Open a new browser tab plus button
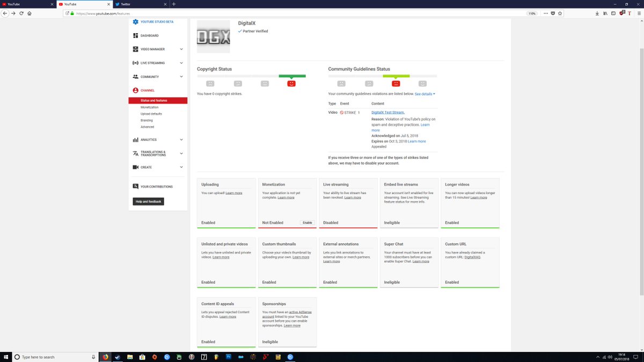The width and height of the screenshot is (644, 362). click(x=173, y=4)
